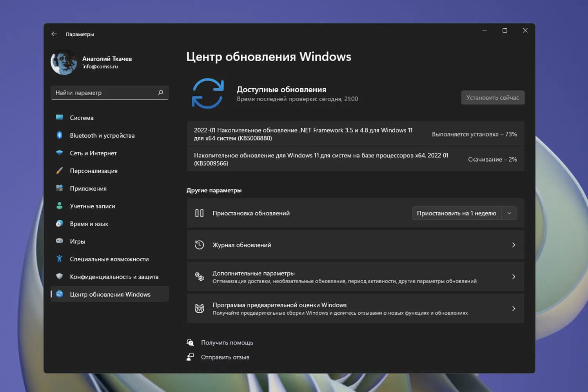Click the Персонализация brush icon
The height and width of the screenshot is (392, 588).
pos(59,171)
